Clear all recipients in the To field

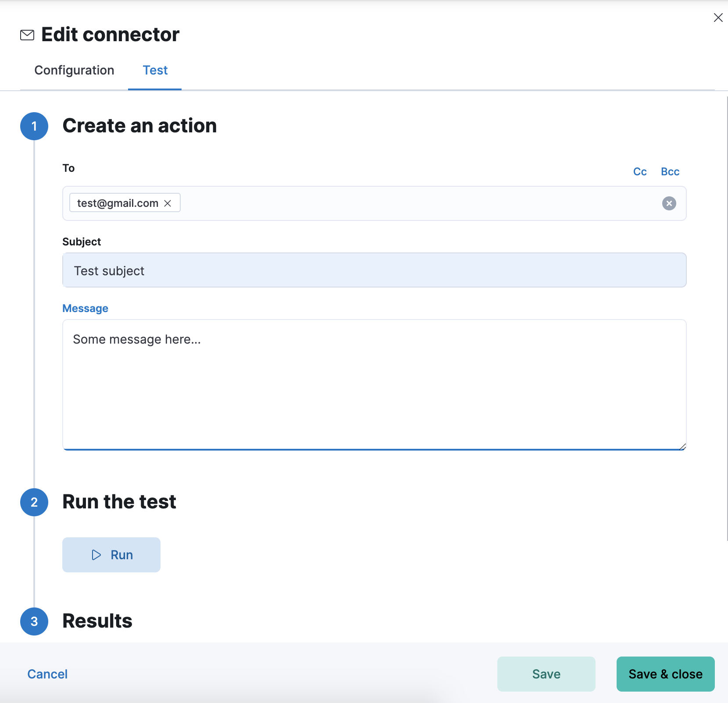click(669, 203)
